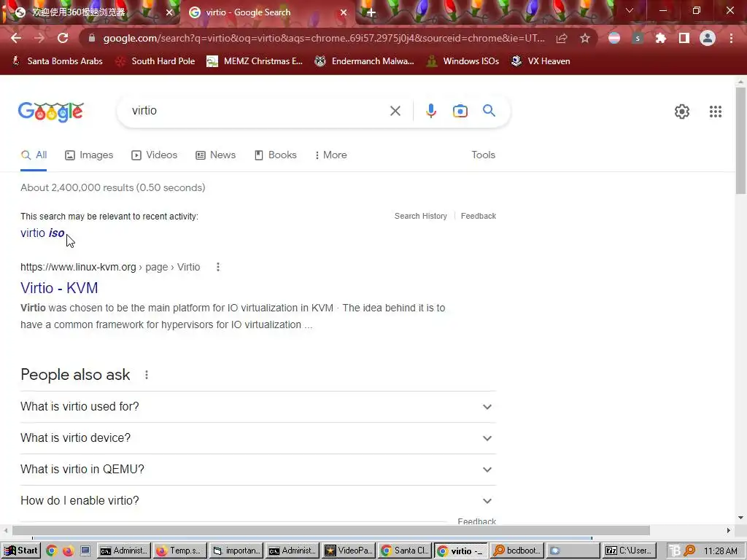The image size is (747, 560).
Task: Open the More search categories dropdown
Action: [330, 155]
